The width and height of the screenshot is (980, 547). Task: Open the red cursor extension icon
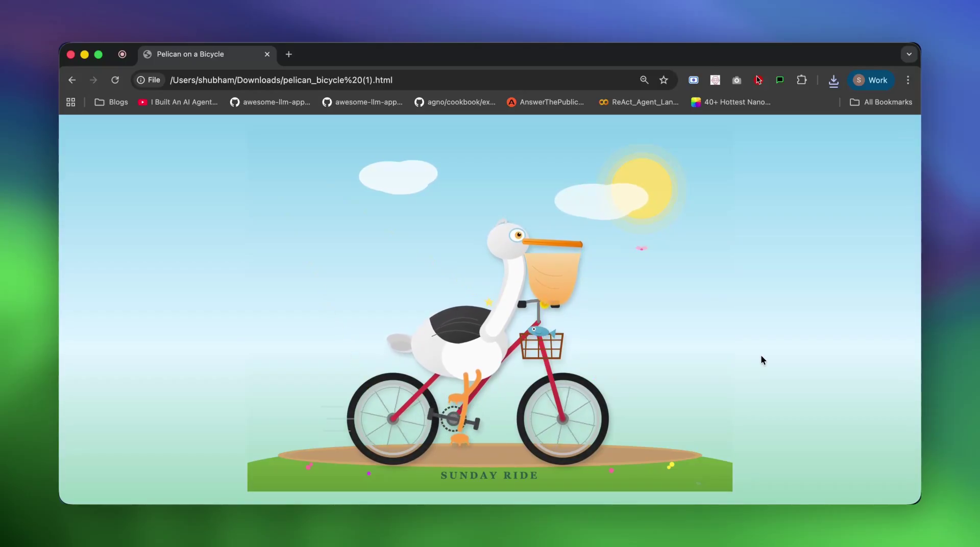click(x=758, y=80)
